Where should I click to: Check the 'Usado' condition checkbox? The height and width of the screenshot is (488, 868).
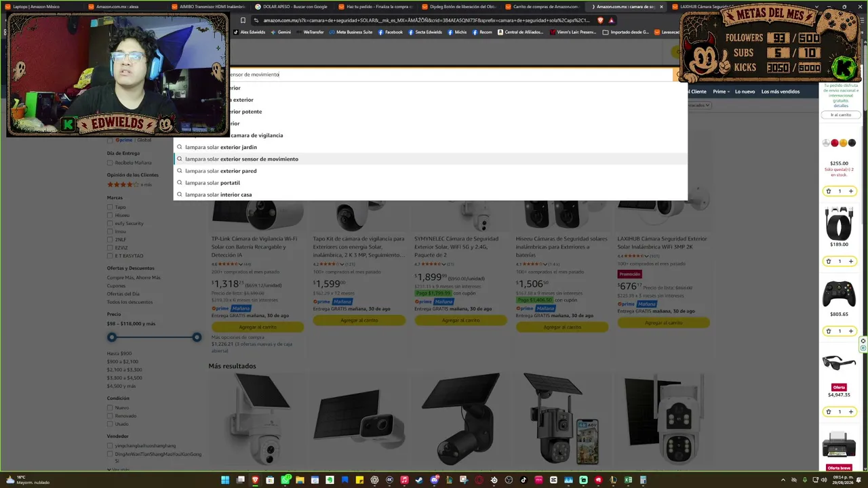[x=110, y=424]
